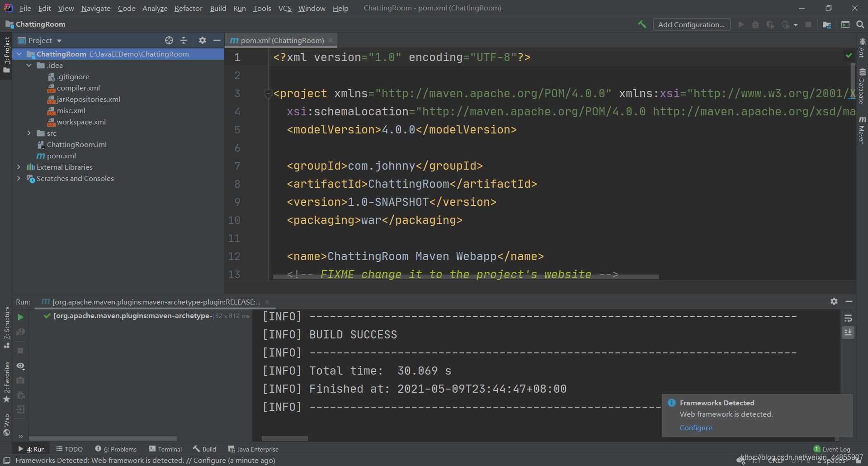
Task: Open the Navigate menu
Action: click(96, 8)
